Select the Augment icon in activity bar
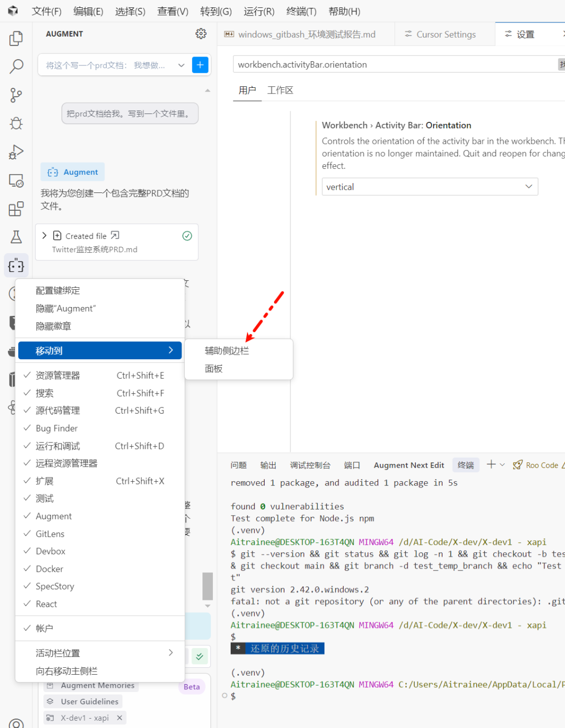The image size is (565, 728). [x=16, y=266]
